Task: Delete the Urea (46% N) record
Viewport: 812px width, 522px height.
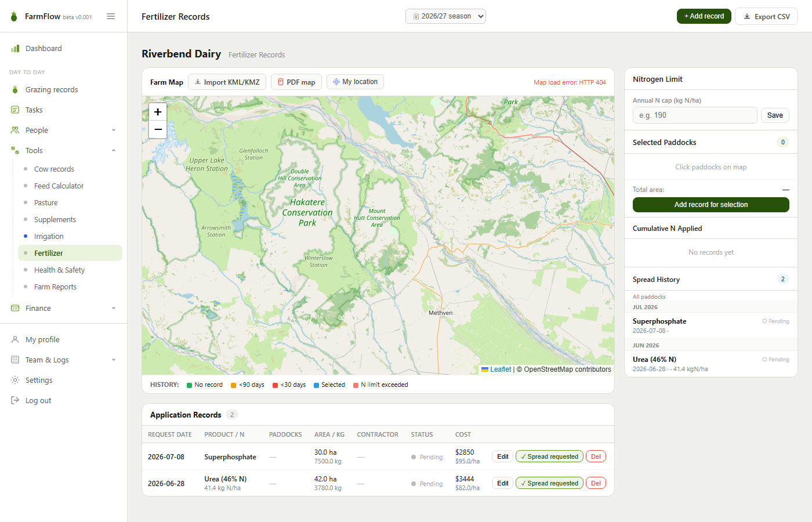Action: coord(596,483)
